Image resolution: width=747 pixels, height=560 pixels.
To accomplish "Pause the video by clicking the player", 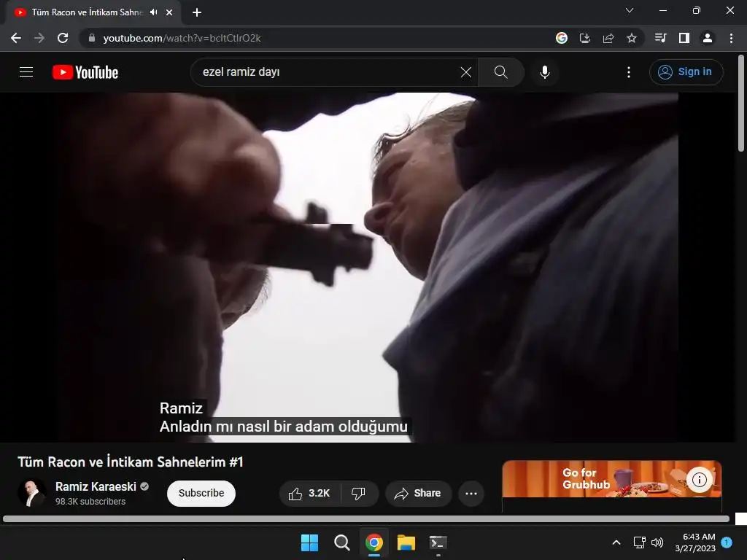I will [x=368, y=267].
